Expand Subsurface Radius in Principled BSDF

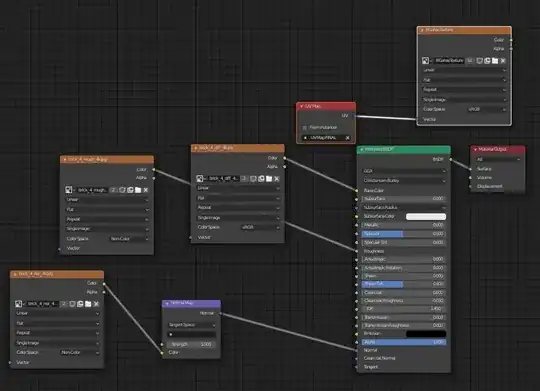(x=404, y=207)
